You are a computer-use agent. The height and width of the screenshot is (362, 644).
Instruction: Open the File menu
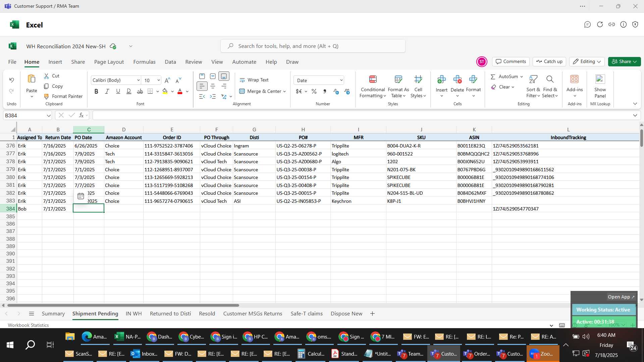12,62
